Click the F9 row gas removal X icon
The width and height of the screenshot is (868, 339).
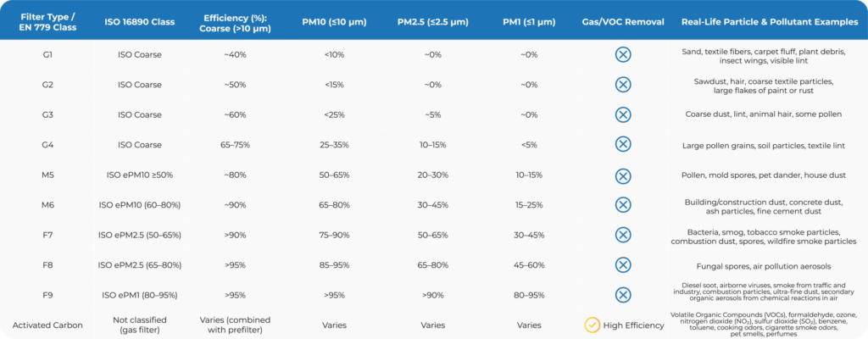pos(622,295)
